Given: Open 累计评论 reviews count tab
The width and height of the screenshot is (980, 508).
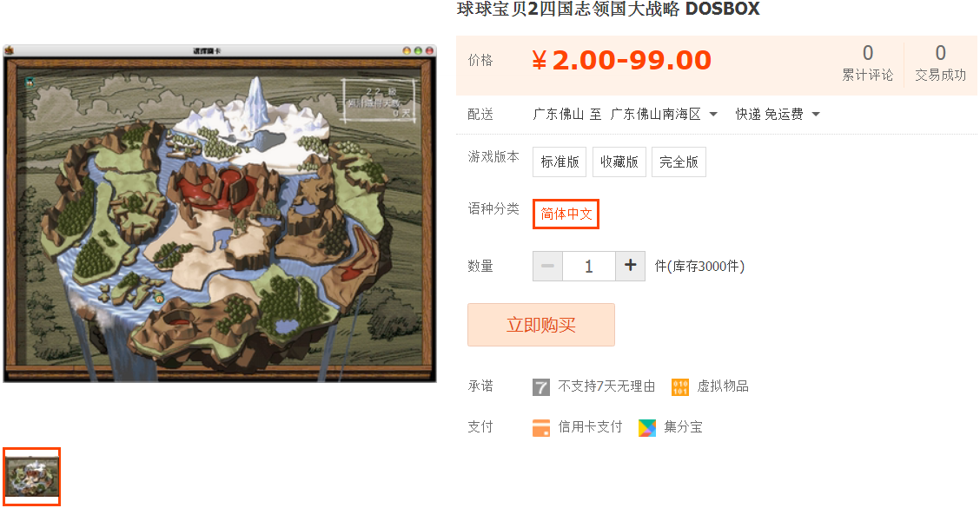Looking at the screenshot, I should (x=868, y=63).
